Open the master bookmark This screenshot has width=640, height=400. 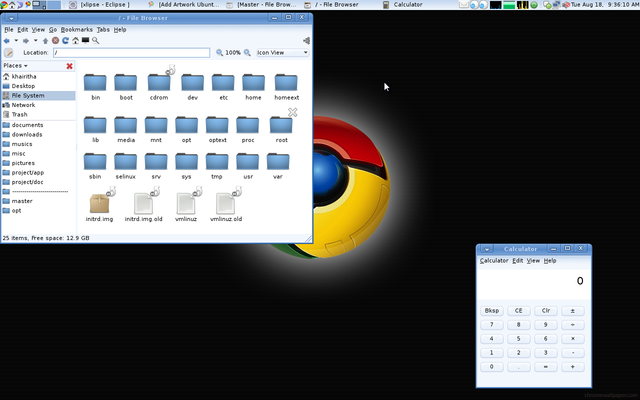click(x=38, y=201)
